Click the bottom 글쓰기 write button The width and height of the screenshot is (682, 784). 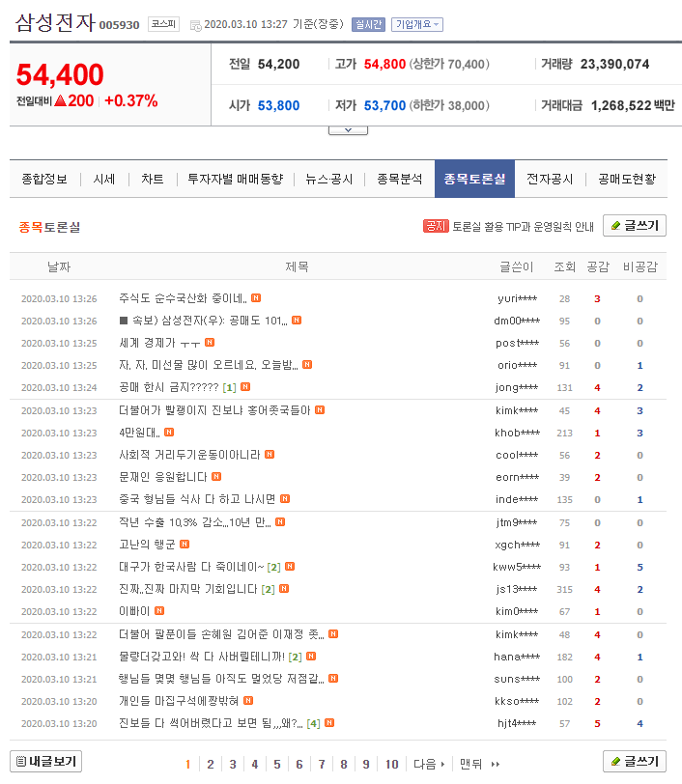[x=635, y=761]
